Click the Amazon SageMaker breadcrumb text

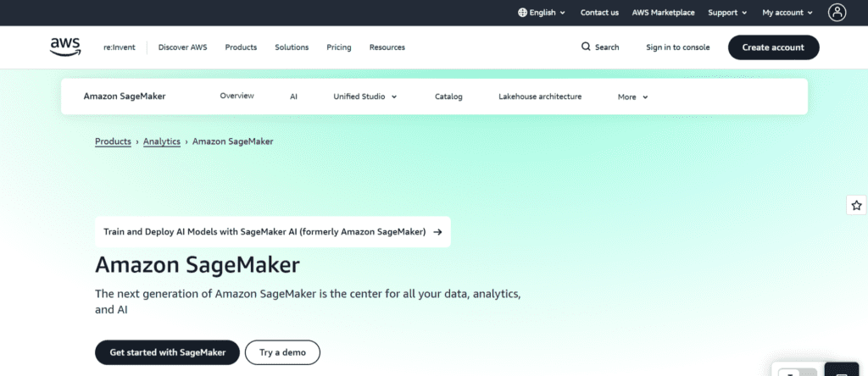coord(232,141)
